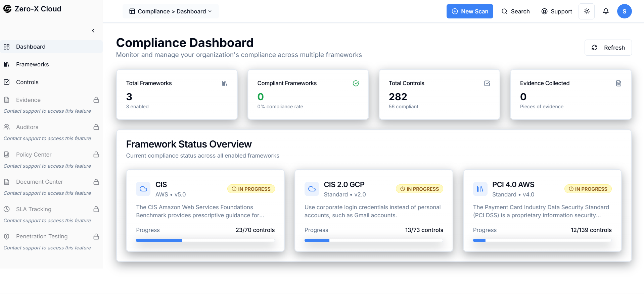Select the locked Evidence menu item
The width and height of the screenshot is (644, 294).
[51, 100]
